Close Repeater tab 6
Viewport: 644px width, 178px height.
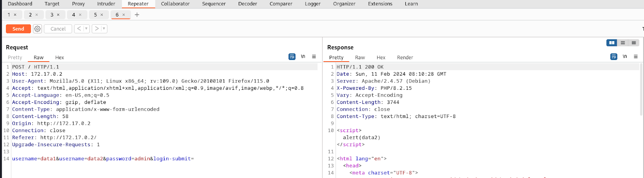tap(124, 15)
